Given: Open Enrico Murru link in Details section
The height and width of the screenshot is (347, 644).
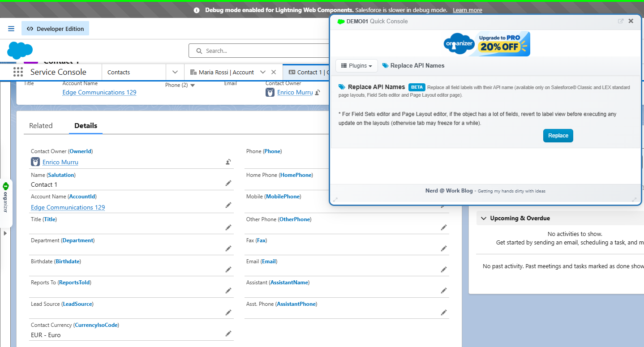Looking at the screenshot, I should tap(60, 163).
